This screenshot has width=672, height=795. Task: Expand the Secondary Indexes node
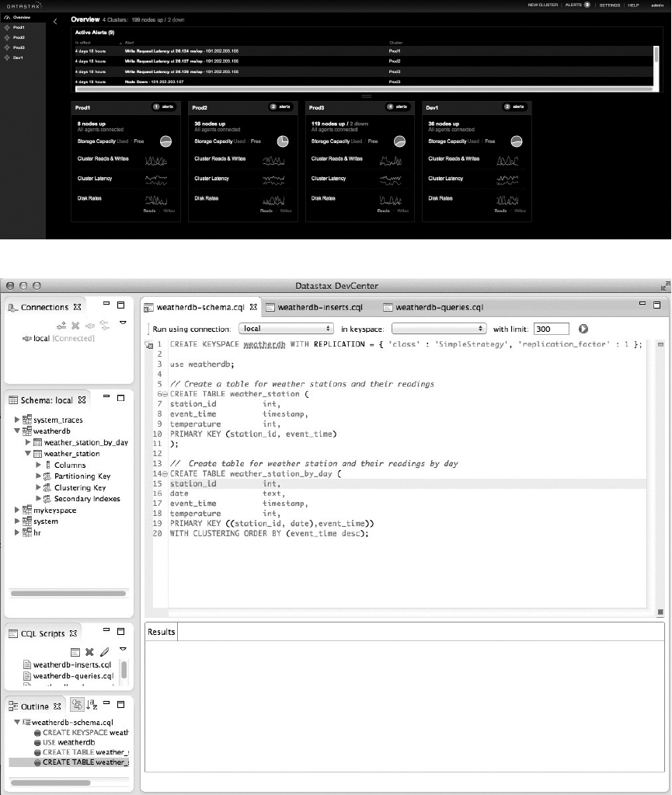(39, 498)
